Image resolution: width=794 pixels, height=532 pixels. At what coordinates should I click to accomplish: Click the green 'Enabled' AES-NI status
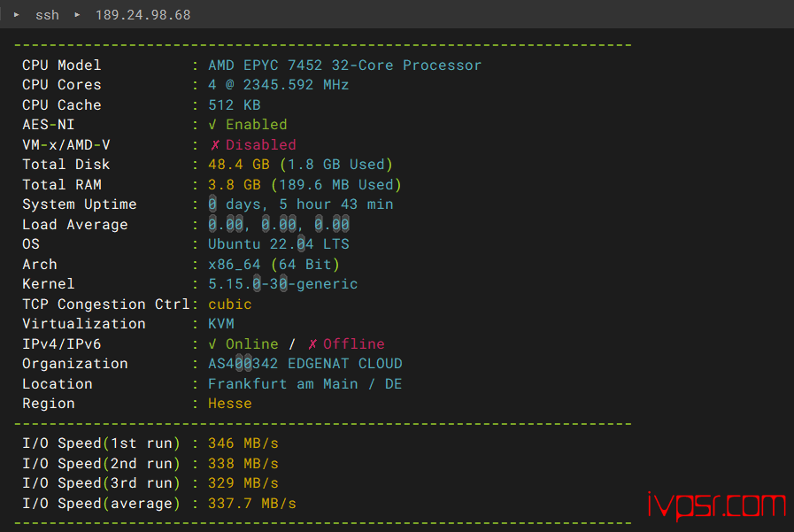256,125
